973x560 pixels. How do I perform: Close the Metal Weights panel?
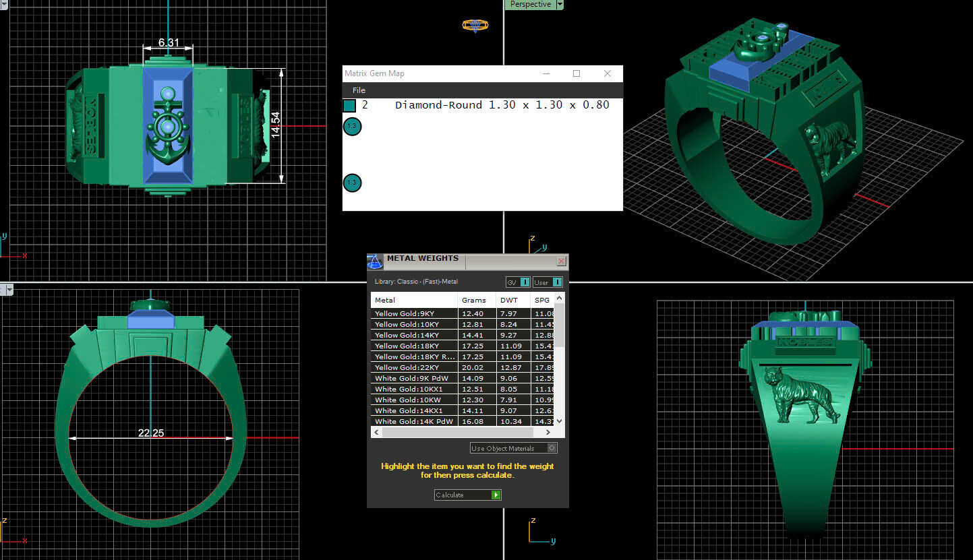pos(561,261)
